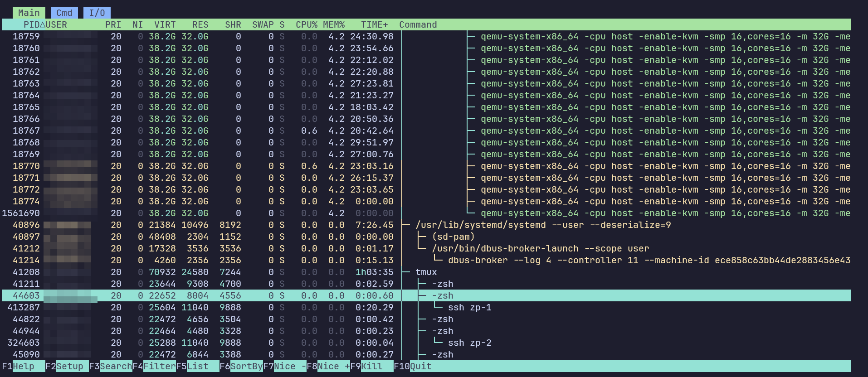This screenshot has width=868, height=377.
Task: Sort by the MEM% column header
Action: (x=334, y=24)
